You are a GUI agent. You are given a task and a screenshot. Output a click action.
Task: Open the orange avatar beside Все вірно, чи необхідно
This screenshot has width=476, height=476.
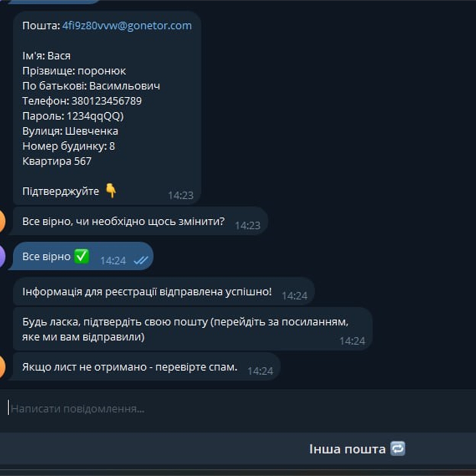tap(1, 221)
